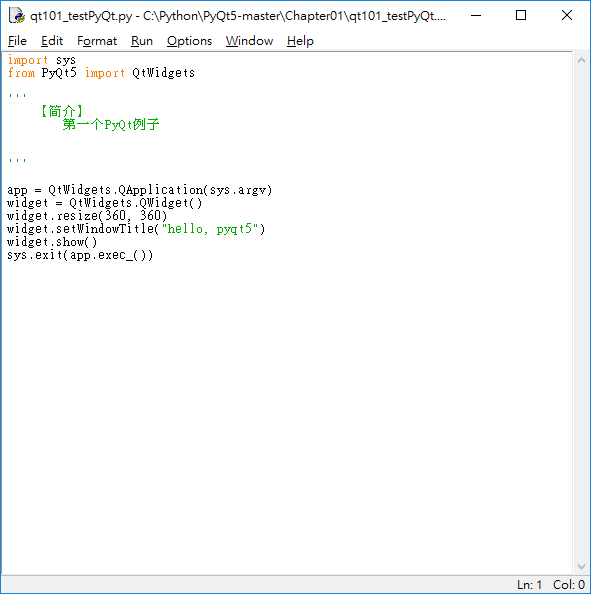Click inside the "hello, pyqt5" string
The height and width of the screenshot is (594, 591).
[x=213, y=229]
